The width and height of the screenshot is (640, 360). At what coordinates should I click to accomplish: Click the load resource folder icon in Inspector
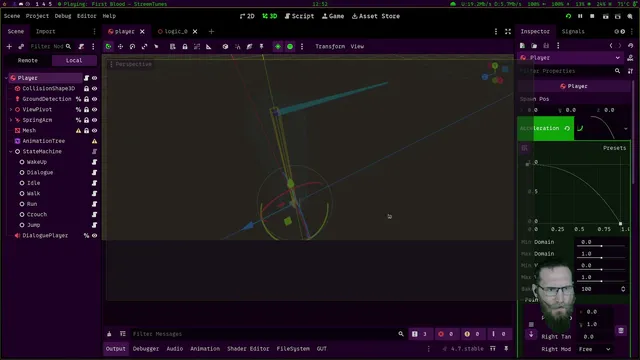[534, 46]
